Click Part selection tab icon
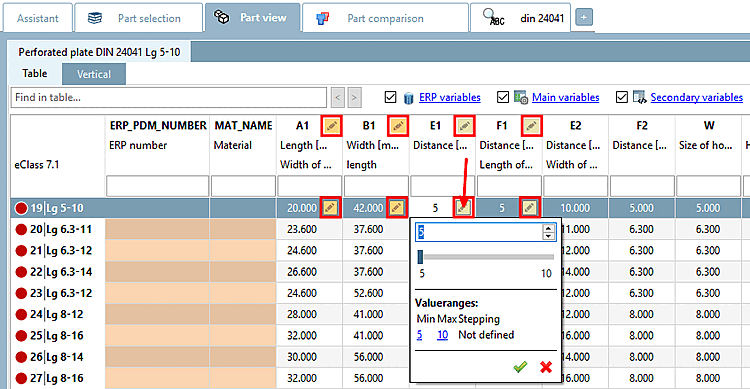The height and width of the screenshot is (389, 750). pos(95,18)
